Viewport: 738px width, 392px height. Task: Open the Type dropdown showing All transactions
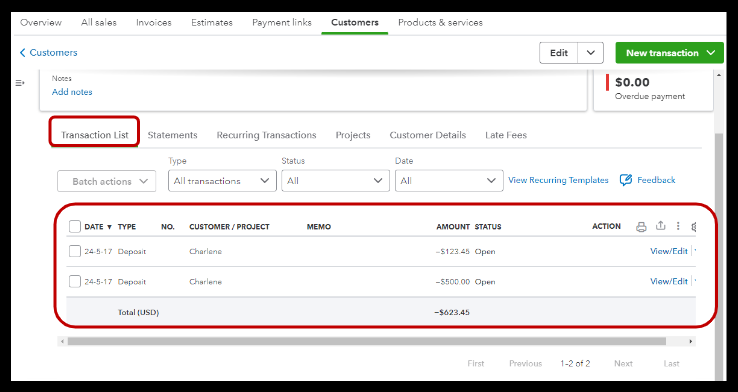222,181
